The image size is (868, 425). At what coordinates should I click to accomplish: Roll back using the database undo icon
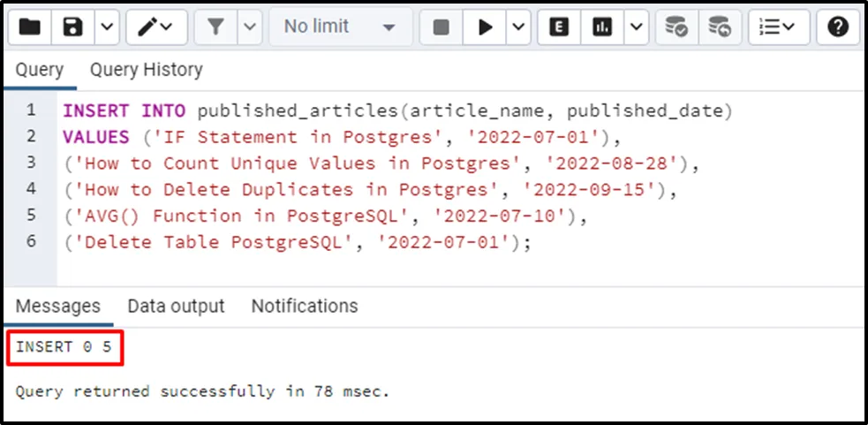click(720, 27)
